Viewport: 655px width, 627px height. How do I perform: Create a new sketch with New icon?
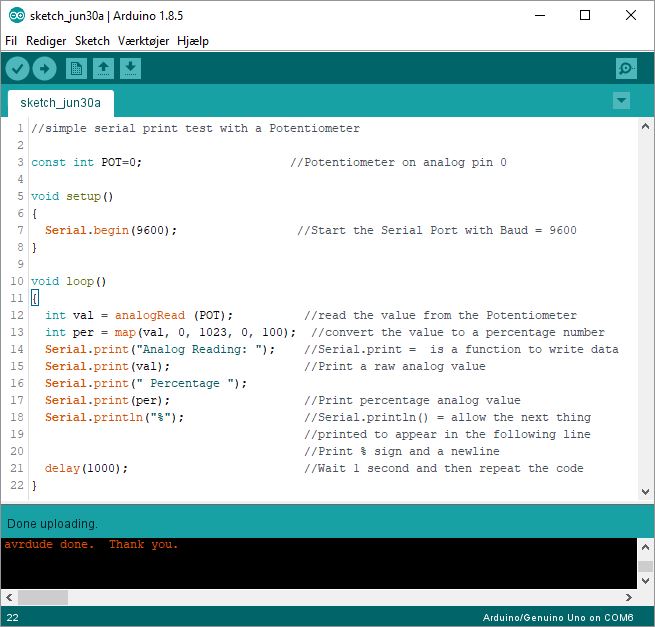pos(76,69)
